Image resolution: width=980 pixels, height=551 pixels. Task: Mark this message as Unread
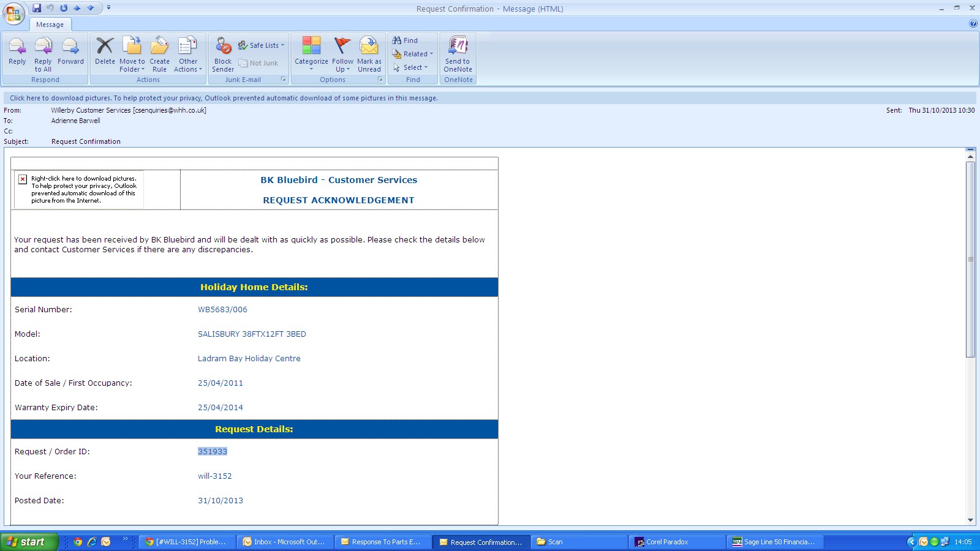point(369,54)
